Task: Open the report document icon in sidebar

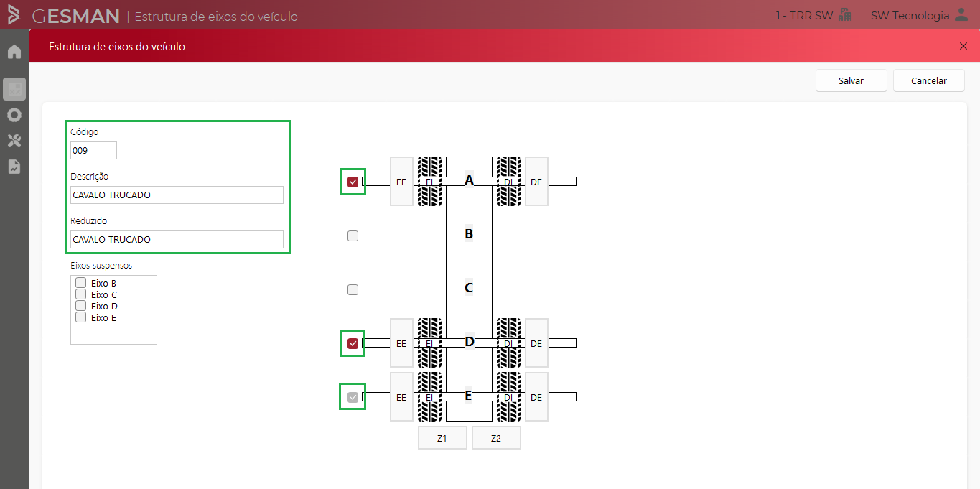Action: click(14, 167)
